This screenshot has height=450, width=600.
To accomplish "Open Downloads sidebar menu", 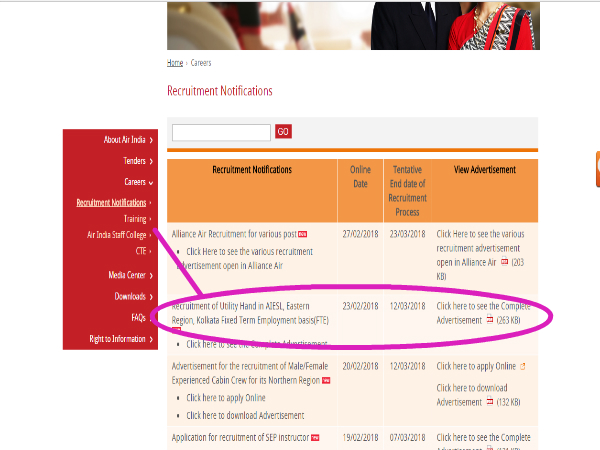I will coord(130,297).
